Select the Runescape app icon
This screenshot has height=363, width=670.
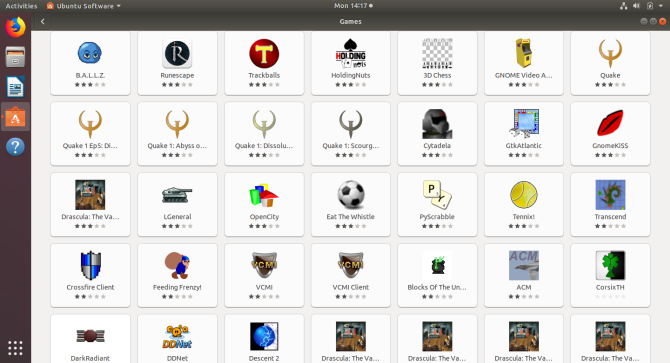click(177, 53)
